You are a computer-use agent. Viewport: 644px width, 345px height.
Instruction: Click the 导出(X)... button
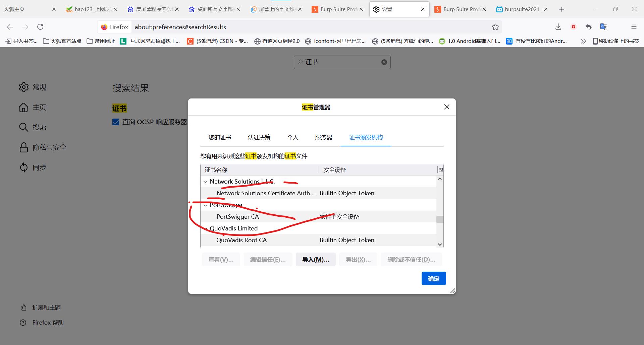(358, 260)
